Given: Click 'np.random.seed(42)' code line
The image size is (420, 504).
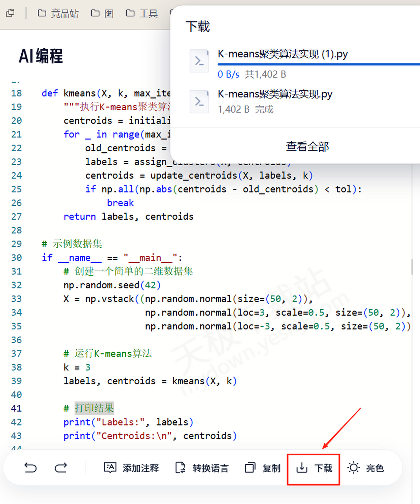Looking at the screenshot, I should (x=112, y=285).
